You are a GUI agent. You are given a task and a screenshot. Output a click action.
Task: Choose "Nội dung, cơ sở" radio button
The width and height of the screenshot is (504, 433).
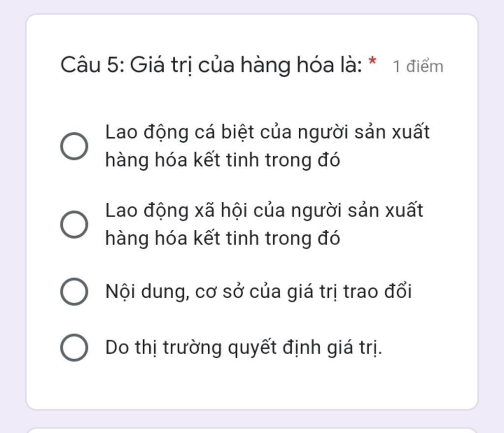[74, 291]
